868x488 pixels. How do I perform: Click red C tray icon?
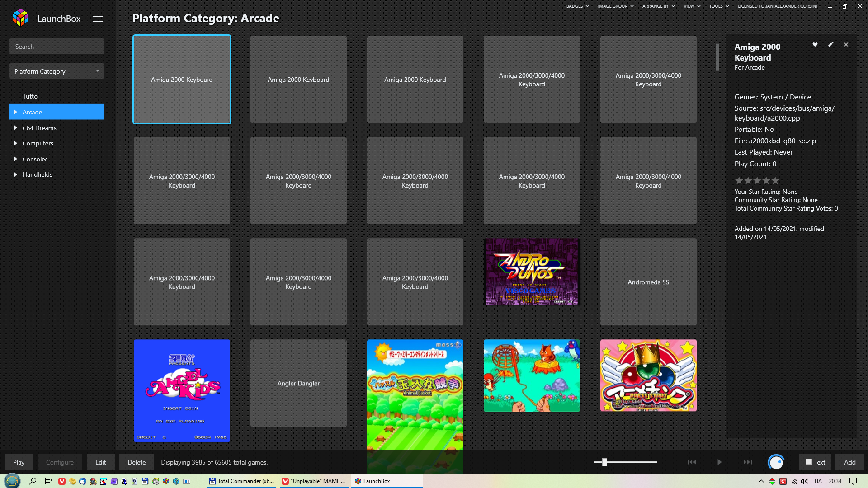click(x=783, y=481)
